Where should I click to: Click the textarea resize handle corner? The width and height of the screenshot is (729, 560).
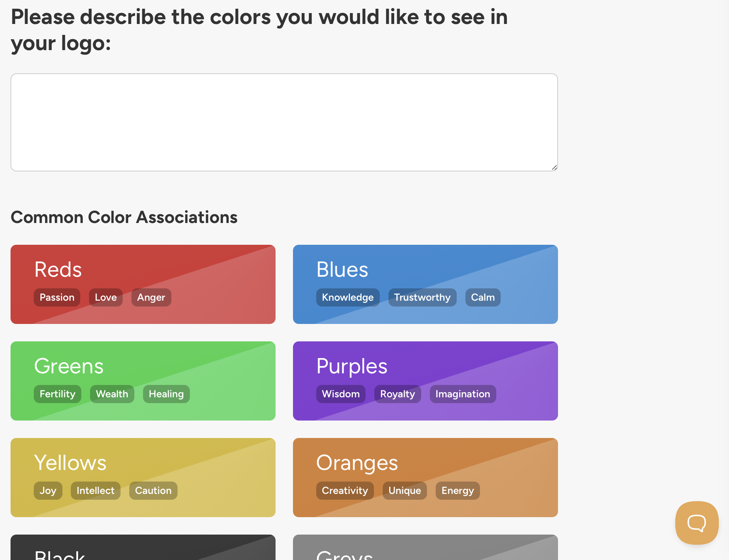(x=554, y=167)
